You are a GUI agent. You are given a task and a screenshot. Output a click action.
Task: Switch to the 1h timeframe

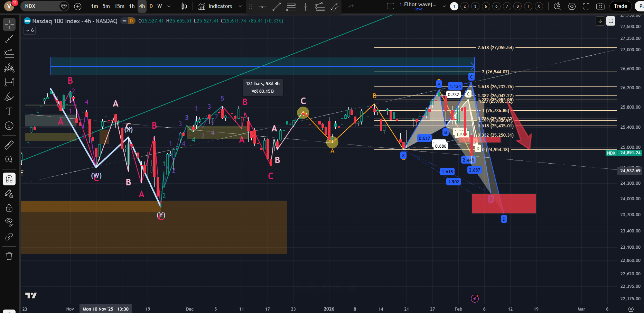pos(132,6)
